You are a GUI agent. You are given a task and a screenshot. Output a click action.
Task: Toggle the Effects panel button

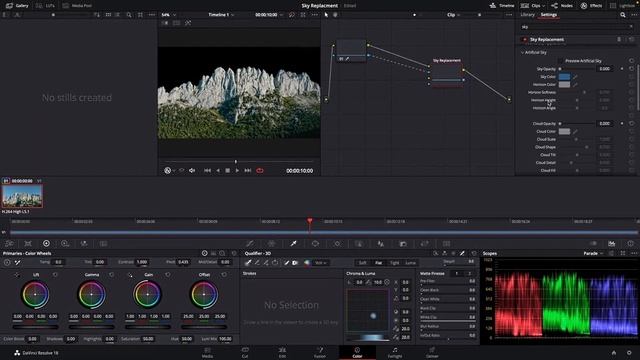[x=591, y=6]
